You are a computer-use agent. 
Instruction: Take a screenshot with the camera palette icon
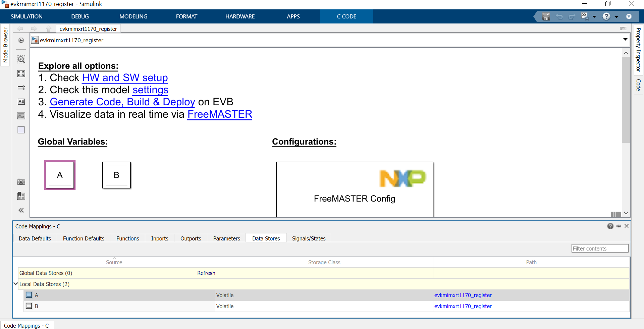(21, 182)
